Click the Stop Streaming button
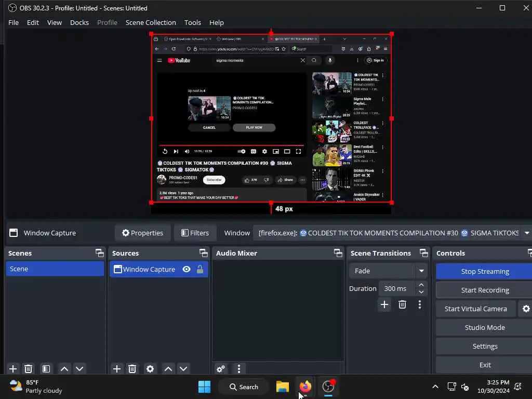The height and width of the screenshot is (399, 532). (485, 271)
